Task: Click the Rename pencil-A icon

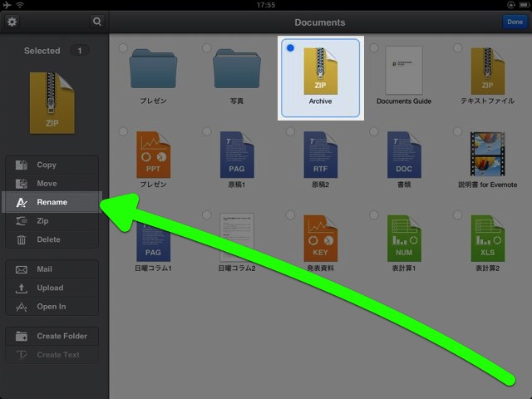Action: [21, 202]
